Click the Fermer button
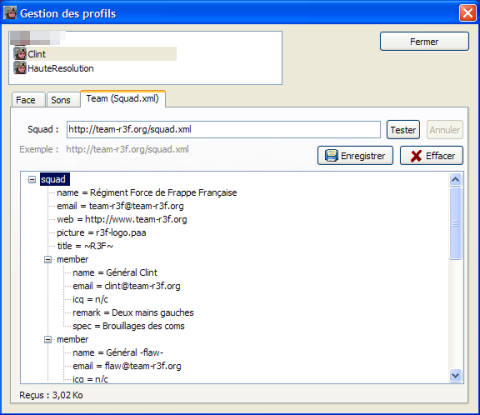 pos(424,42)
